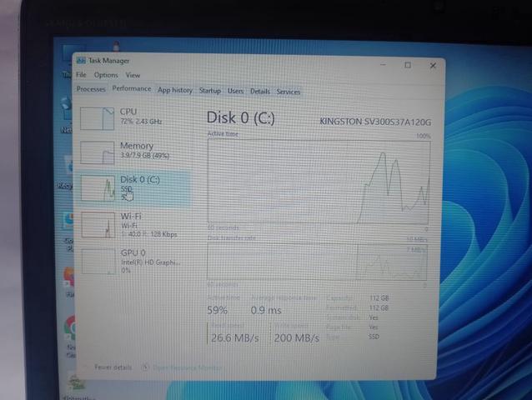Switch to the App history tab
532x400 pixels.
click(175, 90)
